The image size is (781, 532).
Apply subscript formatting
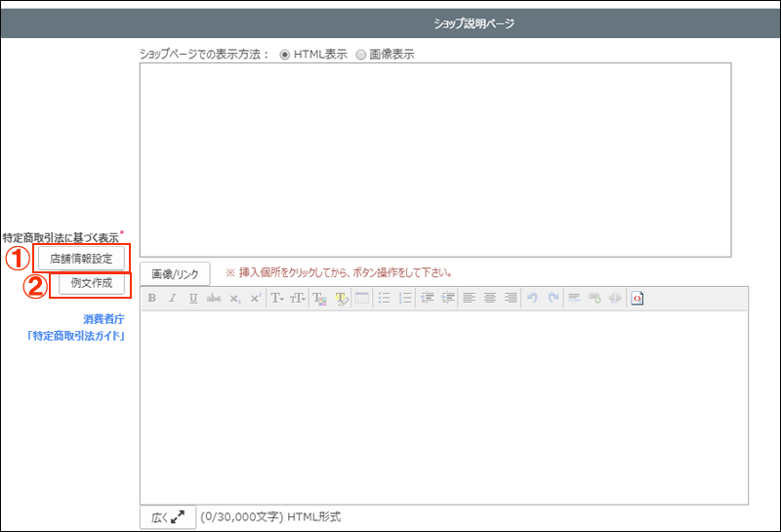235,298
